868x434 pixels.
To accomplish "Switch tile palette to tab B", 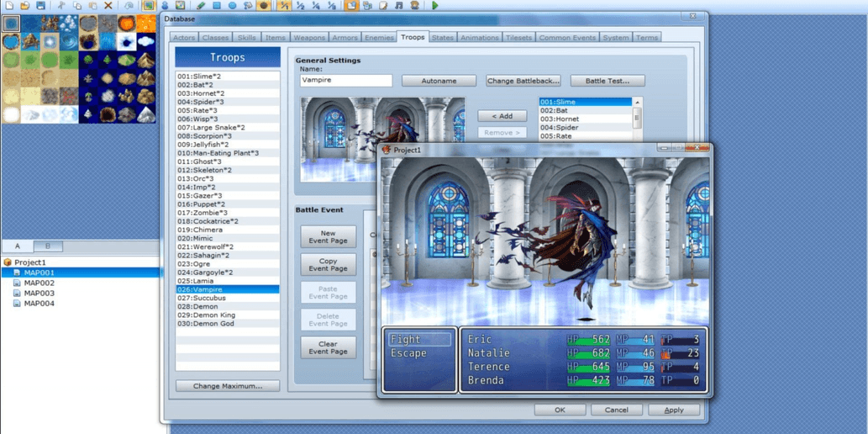I will (x=48, y=246).
